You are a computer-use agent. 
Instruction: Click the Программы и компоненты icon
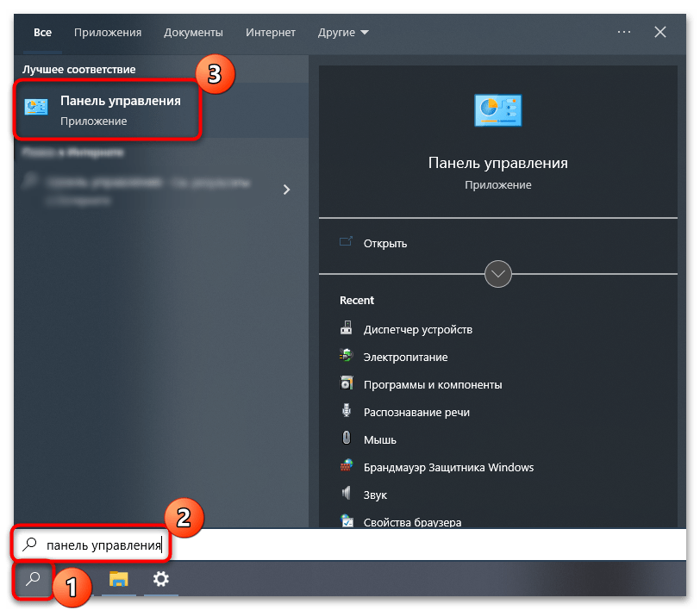click(x=347, y=384)
